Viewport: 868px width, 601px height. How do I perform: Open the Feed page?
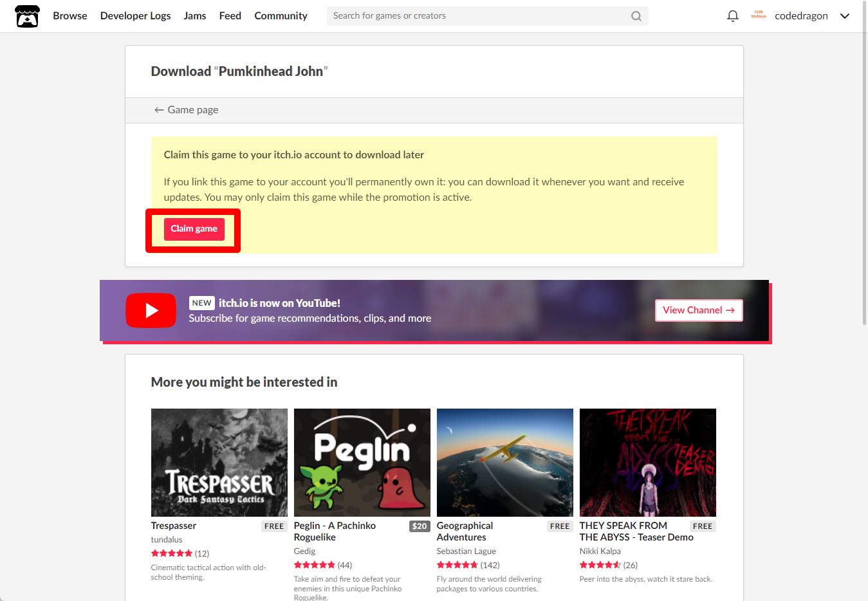tap(230, 16)
